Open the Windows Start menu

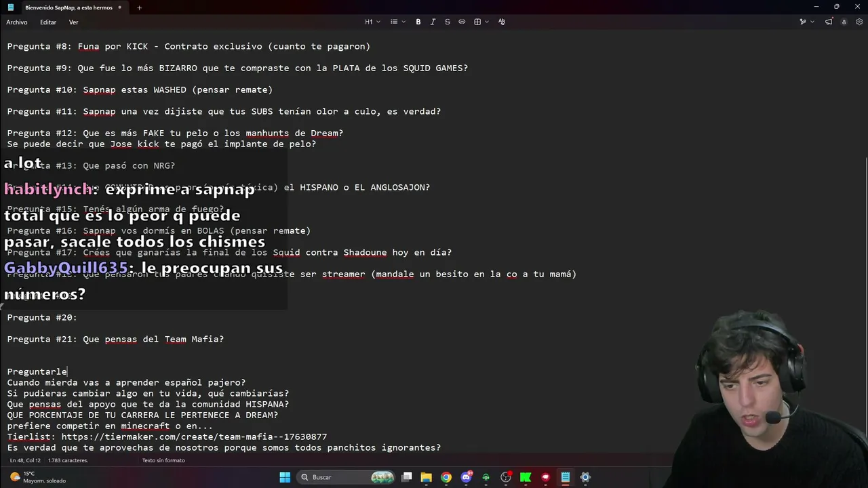(285, 477)
